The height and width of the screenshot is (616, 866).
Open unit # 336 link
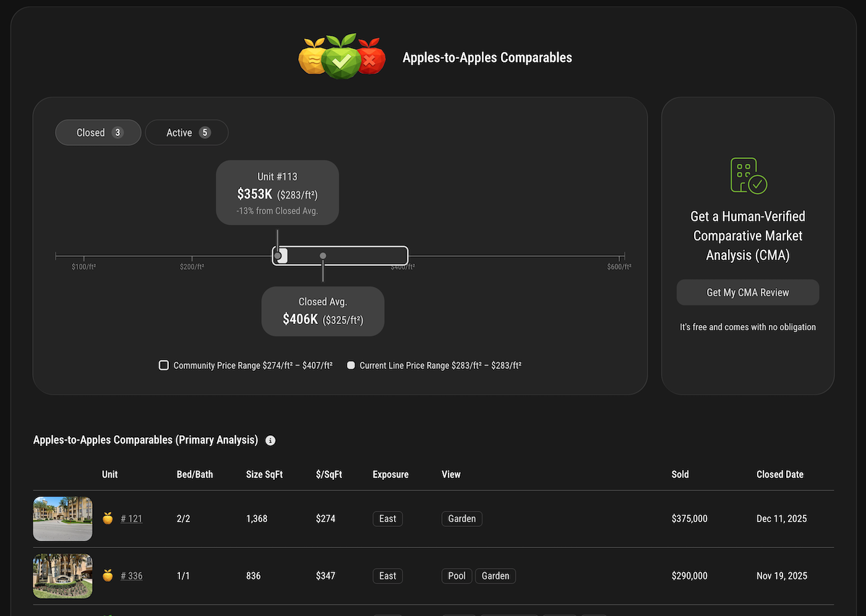pos(131,576)
